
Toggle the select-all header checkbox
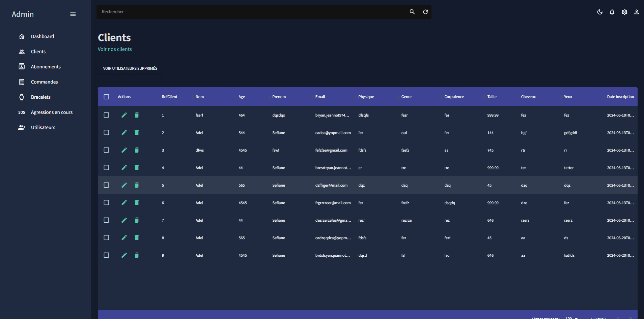coord(106,97)
